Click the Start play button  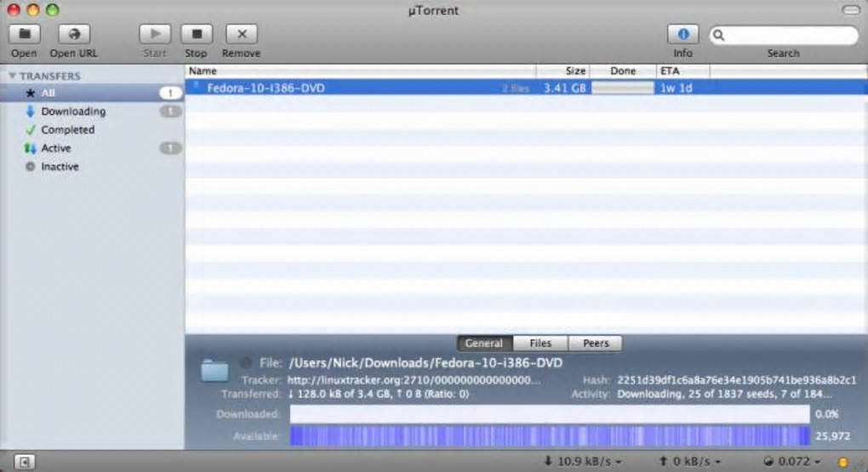click(x=155, y=34)
